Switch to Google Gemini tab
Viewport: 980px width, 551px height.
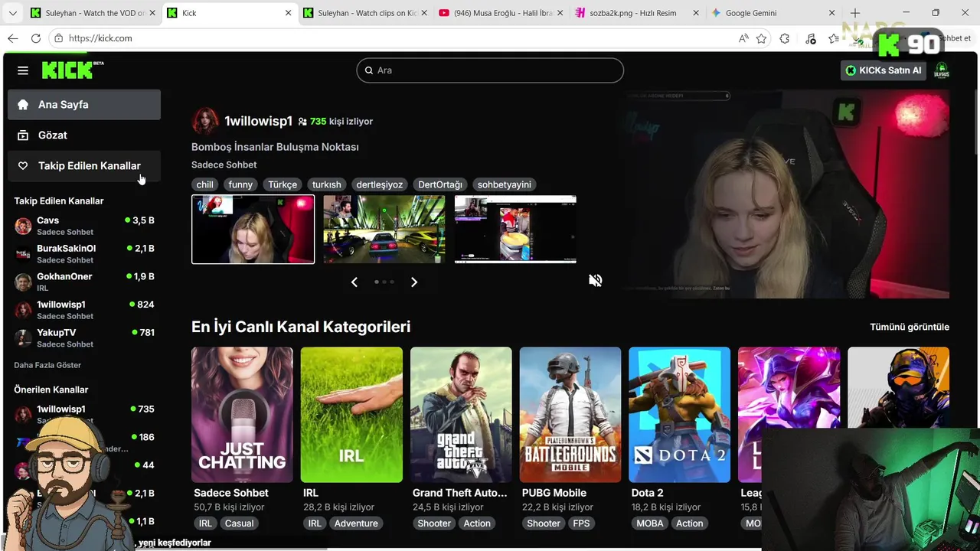point(773,13)
